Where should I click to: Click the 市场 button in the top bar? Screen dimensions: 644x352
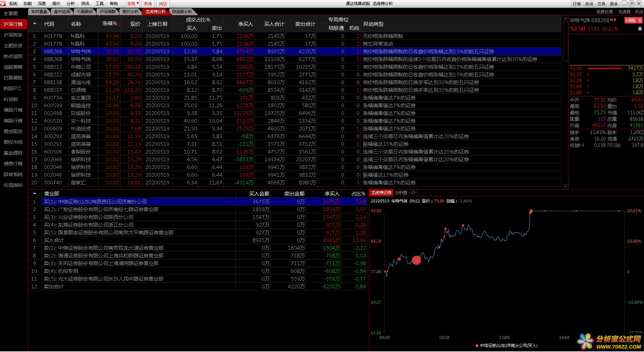coord(148,4)
